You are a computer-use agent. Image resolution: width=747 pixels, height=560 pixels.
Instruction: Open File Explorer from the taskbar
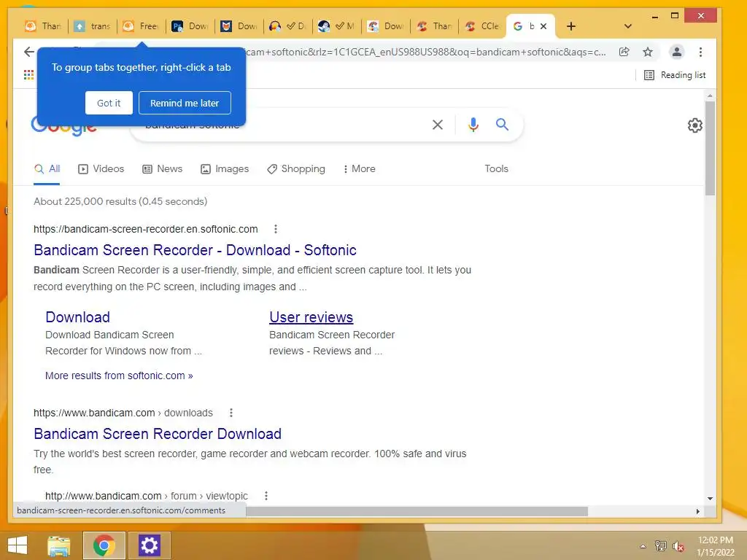click(59, 545)
